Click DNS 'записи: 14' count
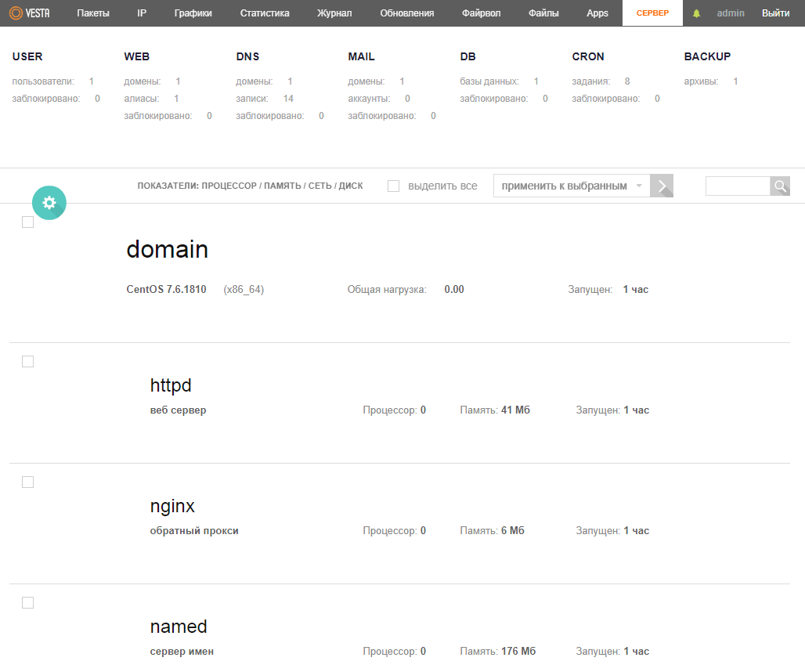The height and width of the screenshot is (672, 805). coord(265,99)
